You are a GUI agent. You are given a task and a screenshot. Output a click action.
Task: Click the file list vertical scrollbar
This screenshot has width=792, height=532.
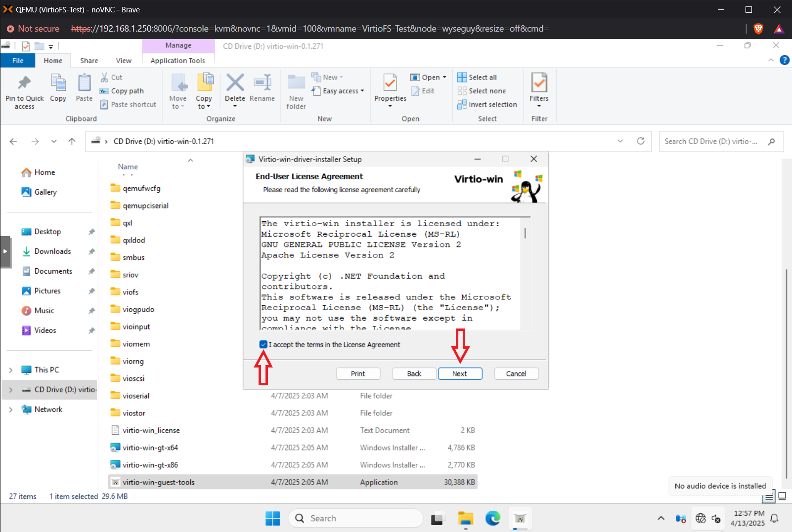(786, 373)
